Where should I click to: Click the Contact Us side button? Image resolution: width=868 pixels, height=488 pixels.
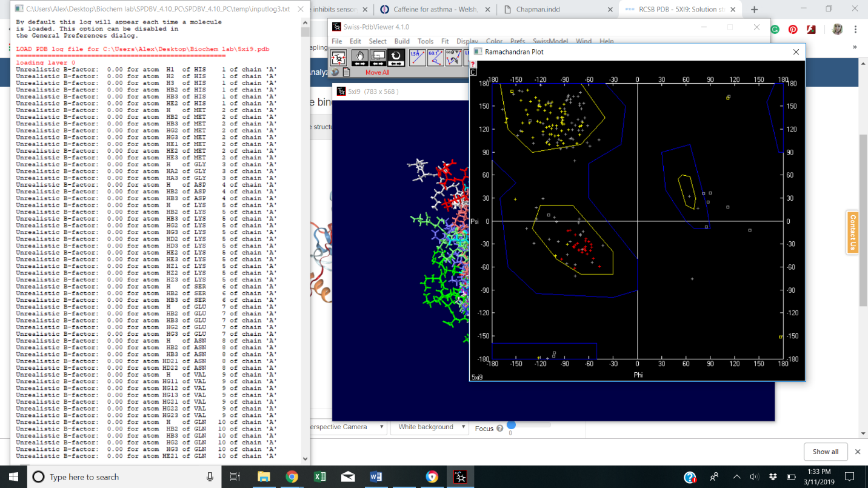pos(853,232)
